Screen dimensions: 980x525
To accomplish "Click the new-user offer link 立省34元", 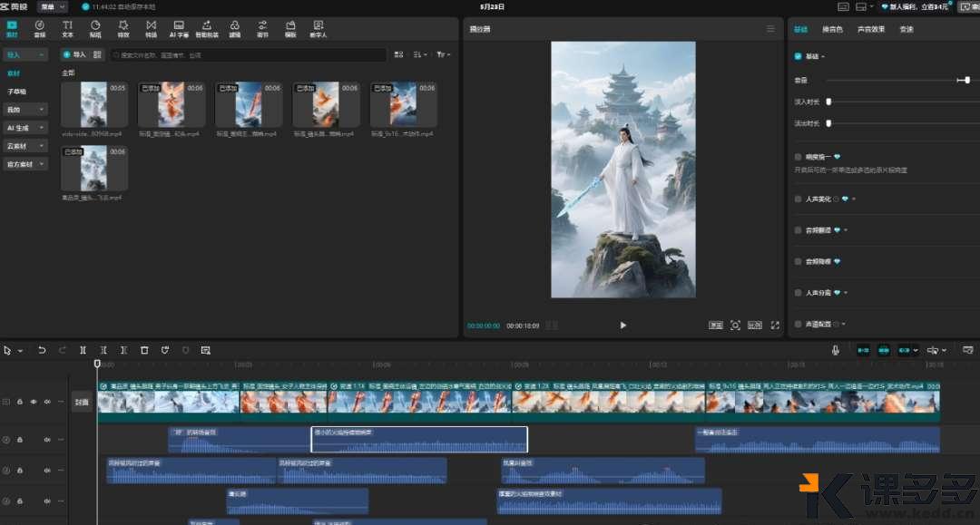I will [916, 7].
